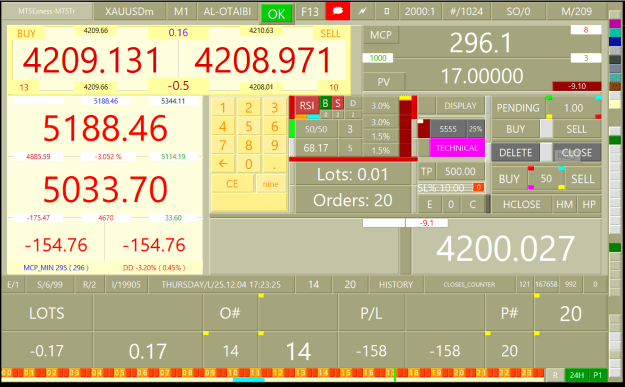Click the DELETE button

pyautogui.click(x=516, y=153)
